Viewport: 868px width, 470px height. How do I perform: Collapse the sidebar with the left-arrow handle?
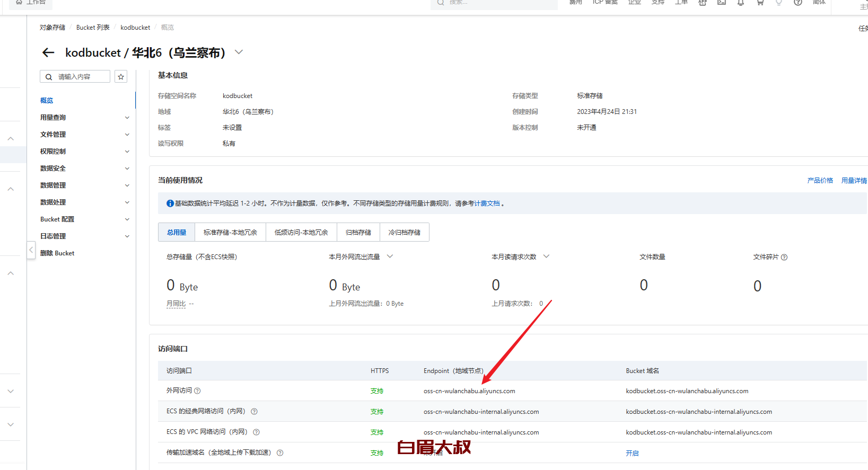(31, 250)
